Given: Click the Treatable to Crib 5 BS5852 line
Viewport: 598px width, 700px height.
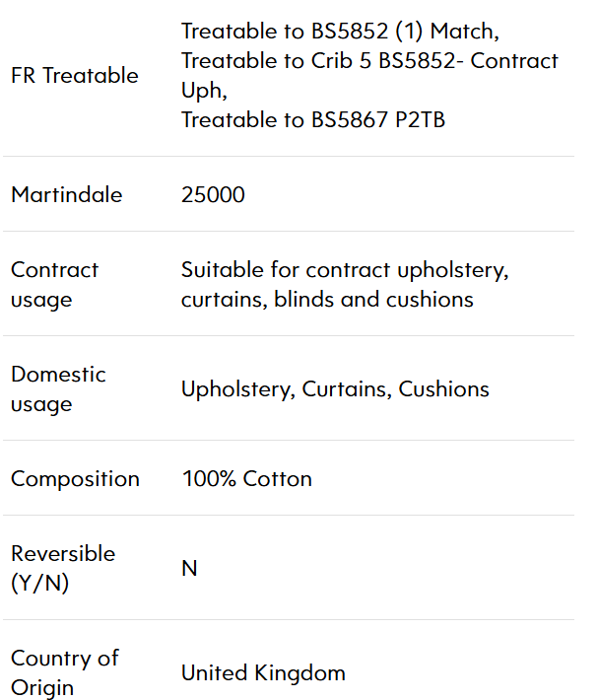Looking at the screenshot, I should pos(369,61).
